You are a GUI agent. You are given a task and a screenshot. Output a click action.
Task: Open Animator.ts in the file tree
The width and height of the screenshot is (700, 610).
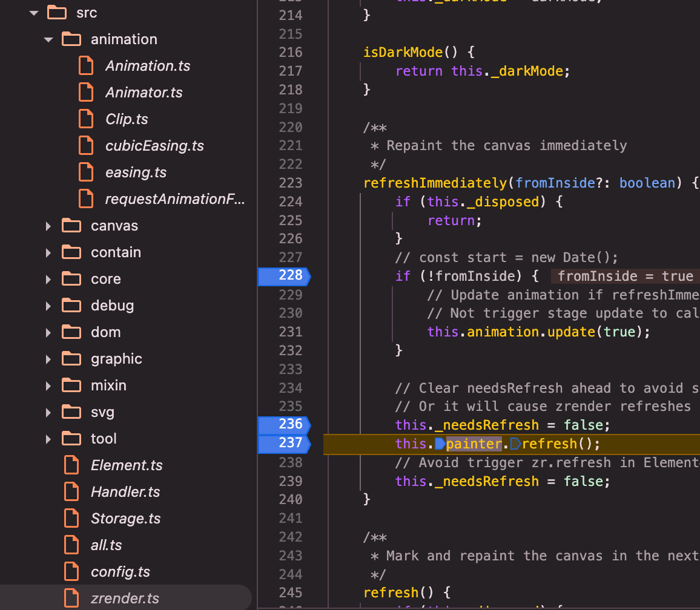point(144,93)
